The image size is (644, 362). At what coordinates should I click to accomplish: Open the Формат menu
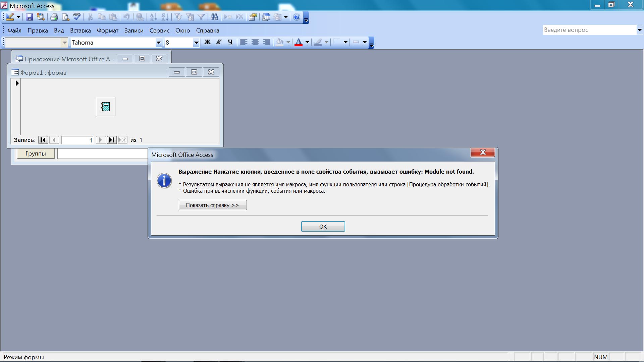pos(108,31)
